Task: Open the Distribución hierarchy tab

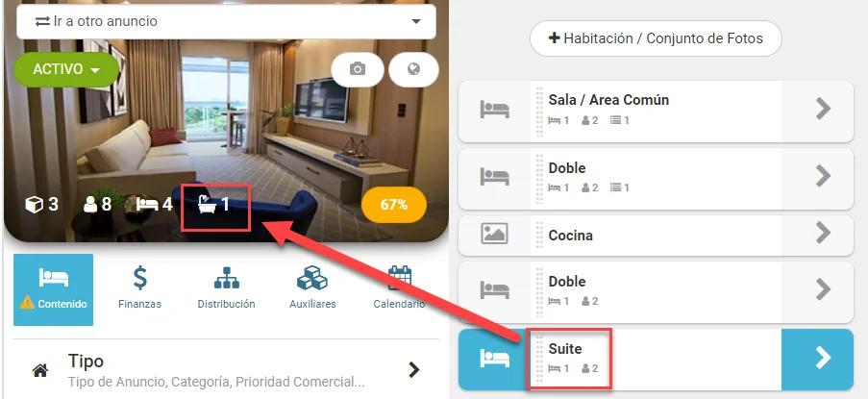Action: (227, 289)
